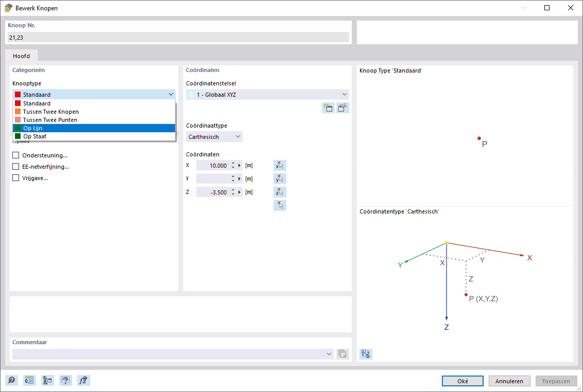The height and width of the screenshot is (392, 583).
Task: Pick the Z coordinate graphically with cursor icon
Action: (x=280, y=192)
